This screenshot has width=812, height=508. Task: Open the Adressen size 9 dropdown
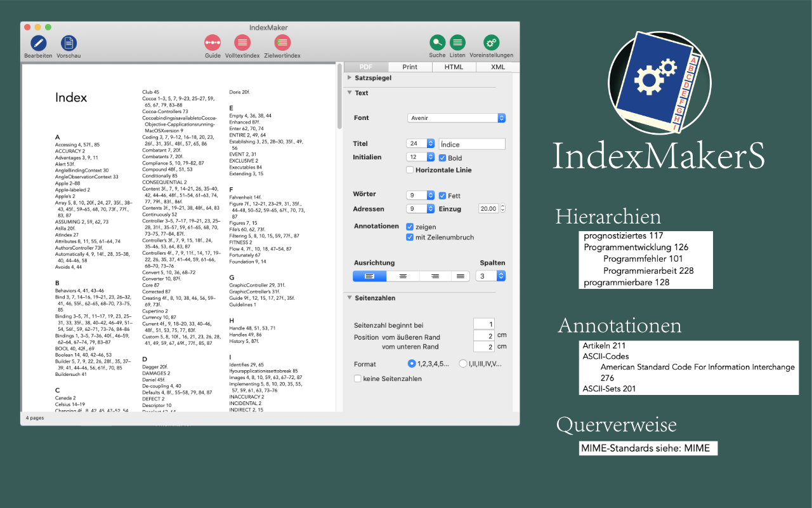point(421,208)
